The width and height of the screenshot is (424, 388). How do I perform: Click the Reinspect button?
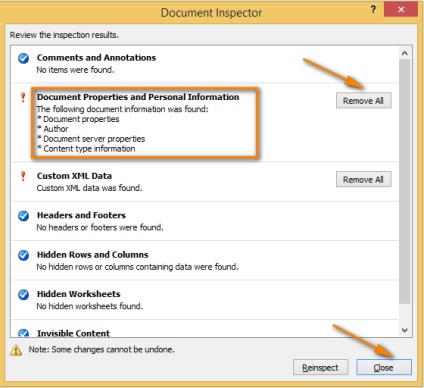point(320,367)
